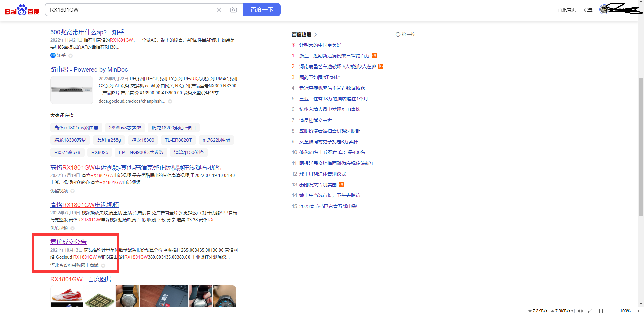Open RX1801GW - 百度图片 result

(x=81, y=279)
